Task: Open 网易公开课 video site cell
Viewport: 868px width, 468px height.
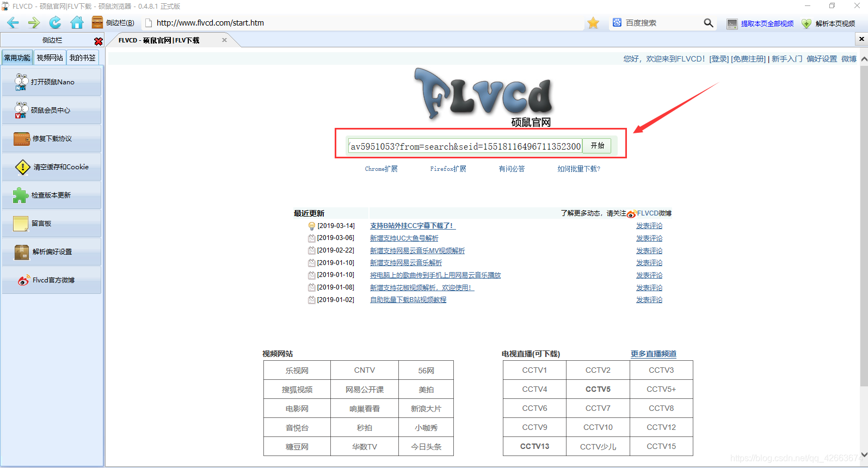Action: tap(365, 390)
